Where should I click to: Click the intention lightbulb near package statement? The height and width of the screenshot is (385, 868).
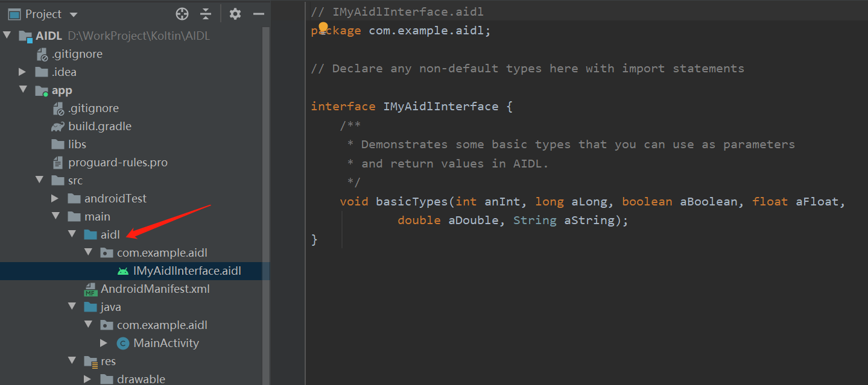click(323, 27)
